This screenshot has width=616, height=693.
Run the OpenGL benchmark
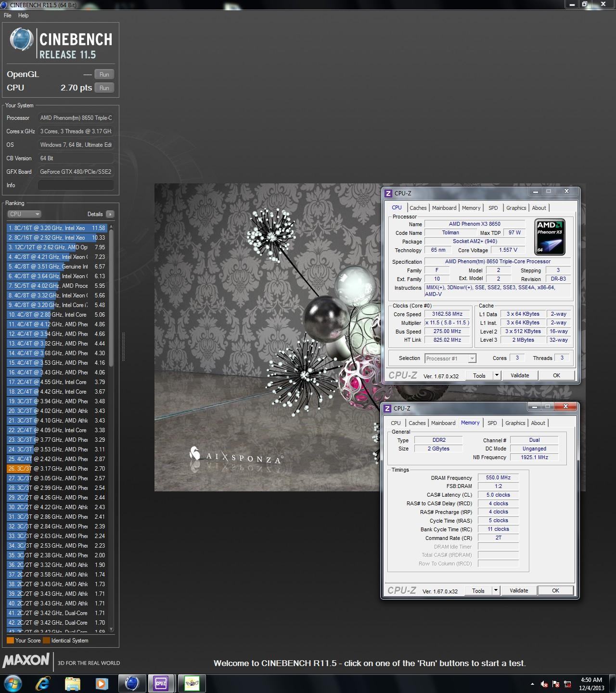coord(104,75)
